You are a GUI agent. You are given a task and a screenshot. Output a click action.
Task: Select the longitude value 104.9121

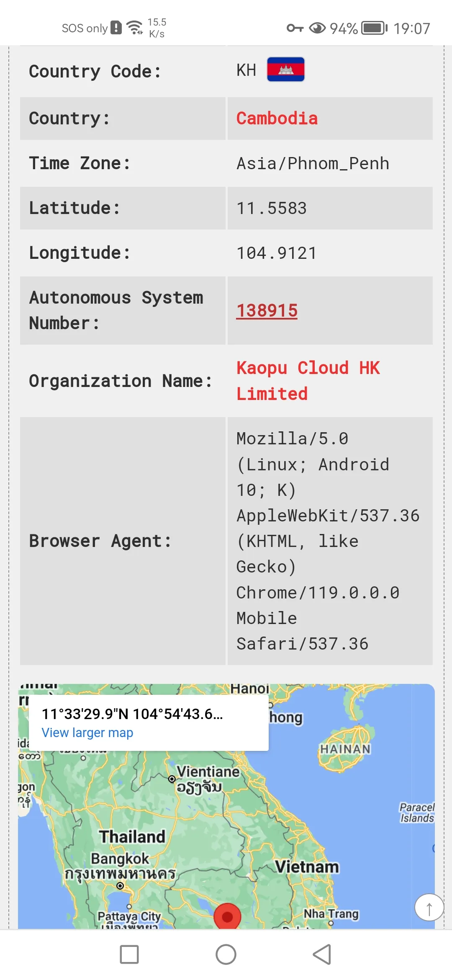[x=277, y=253]
